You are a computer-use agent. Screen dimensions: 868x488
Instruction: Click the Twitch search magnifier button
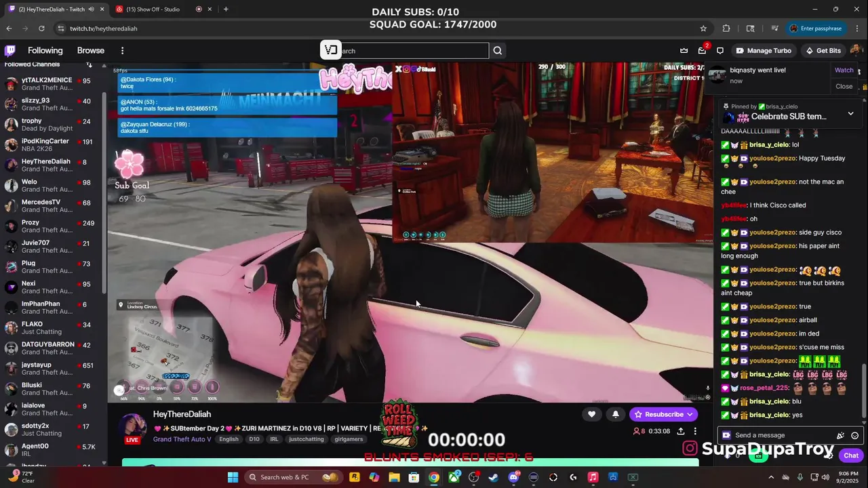[498, 51]
